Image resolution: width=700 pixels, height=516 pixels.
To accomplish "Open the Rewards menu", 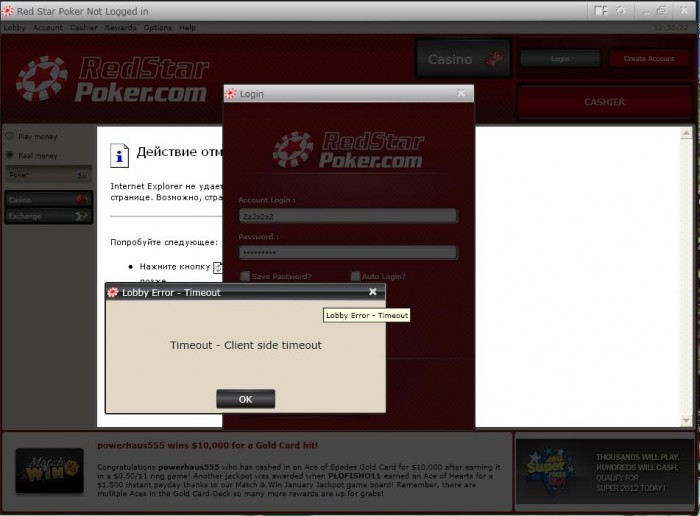I will [121, 28].
